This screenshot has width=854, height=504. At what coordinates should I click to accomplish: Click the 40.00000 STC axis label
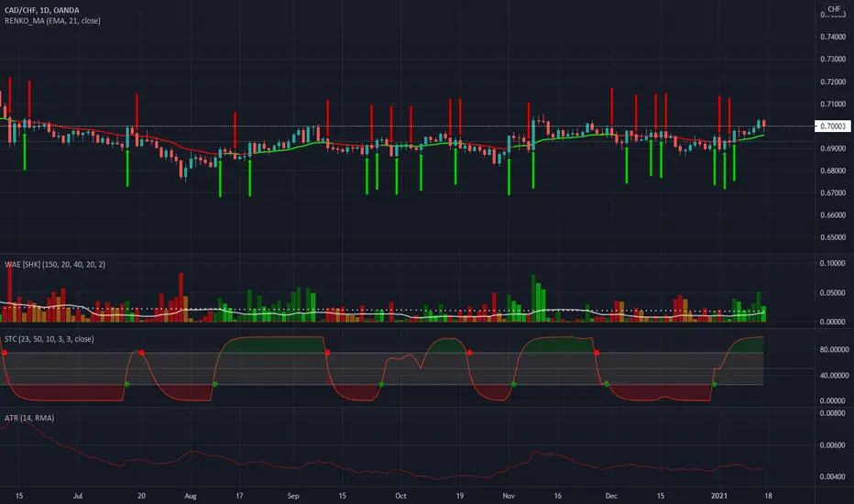pos(834,376)
